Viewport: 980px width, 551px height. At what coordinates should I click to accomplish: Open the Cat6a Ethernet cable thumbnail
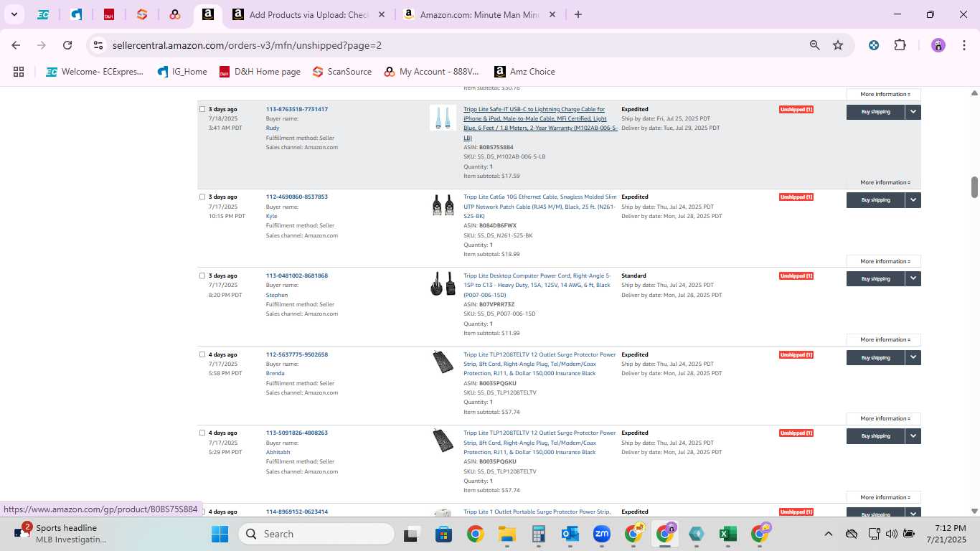(x=443, y=205)
